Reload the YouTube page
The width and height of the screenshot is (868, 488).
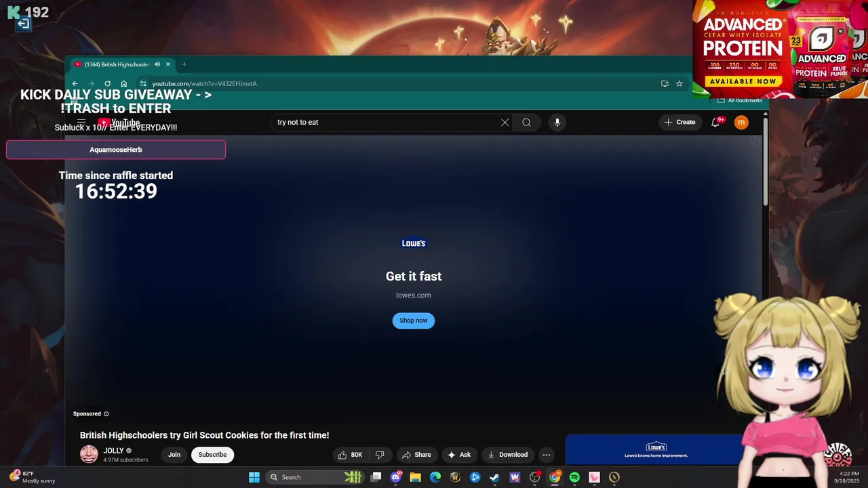107,83
